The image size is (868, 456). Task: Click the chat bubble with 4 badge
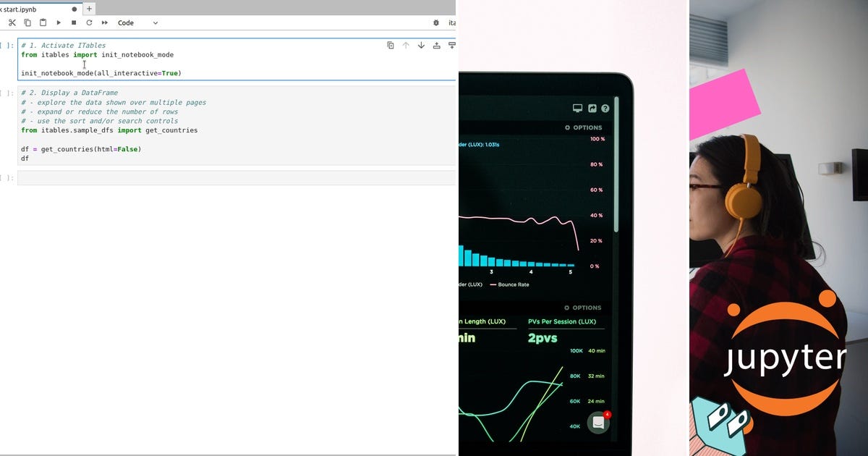pos(598,423)
